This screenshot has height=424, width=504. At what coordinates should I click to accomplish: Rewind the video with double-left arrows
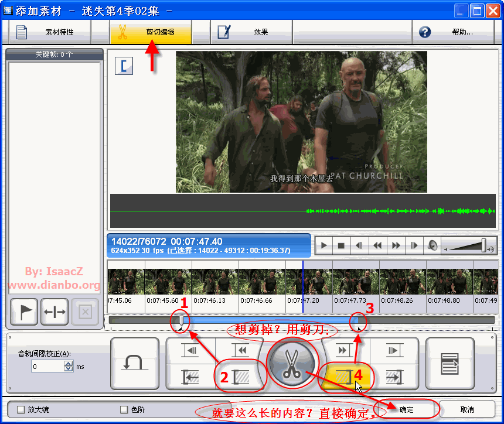377,246
